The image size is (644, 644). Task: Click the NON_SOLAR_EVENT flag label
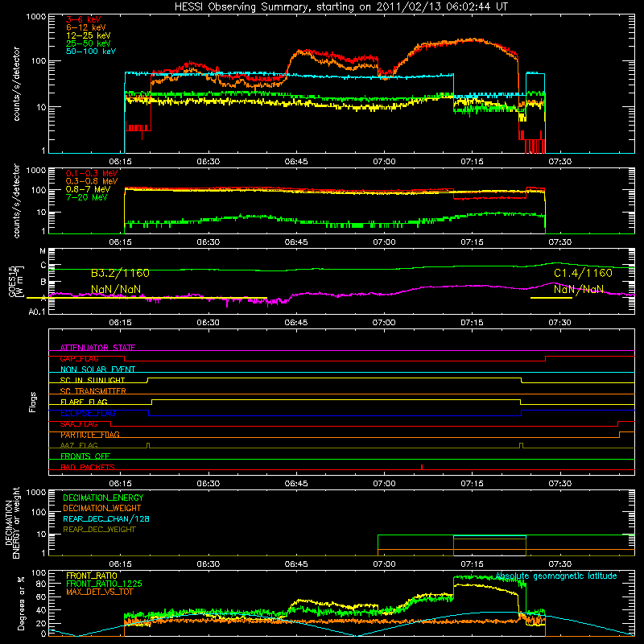pos(97,369)
